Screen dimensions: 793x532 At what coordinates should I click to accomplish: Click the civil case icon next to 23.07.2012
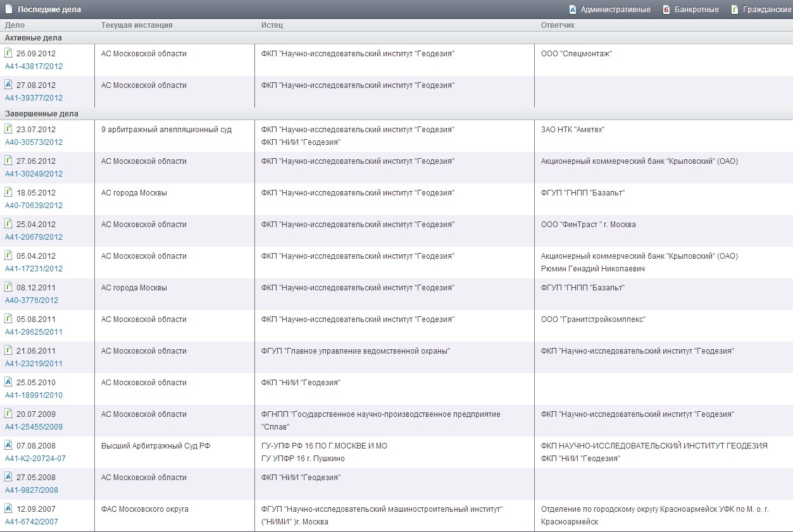[8, 129]
